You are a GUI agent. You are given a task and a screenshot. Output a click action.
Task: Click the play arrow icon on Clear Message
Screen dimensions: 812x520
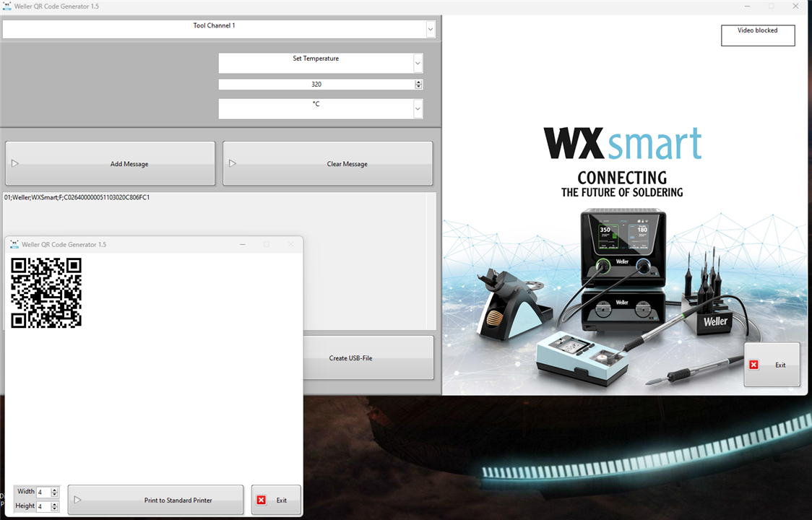[233, 164]
